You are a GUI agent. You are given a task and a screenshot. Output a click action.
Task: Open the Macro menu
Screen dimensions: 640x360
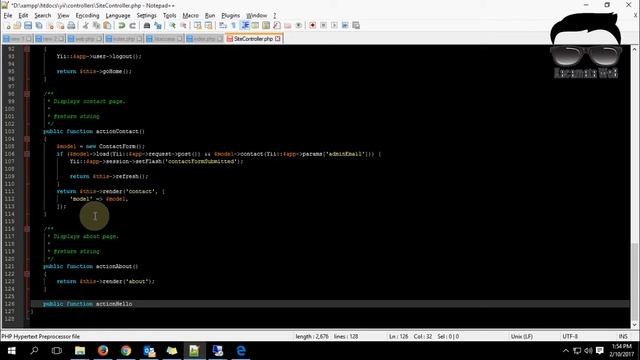(190, 16)
